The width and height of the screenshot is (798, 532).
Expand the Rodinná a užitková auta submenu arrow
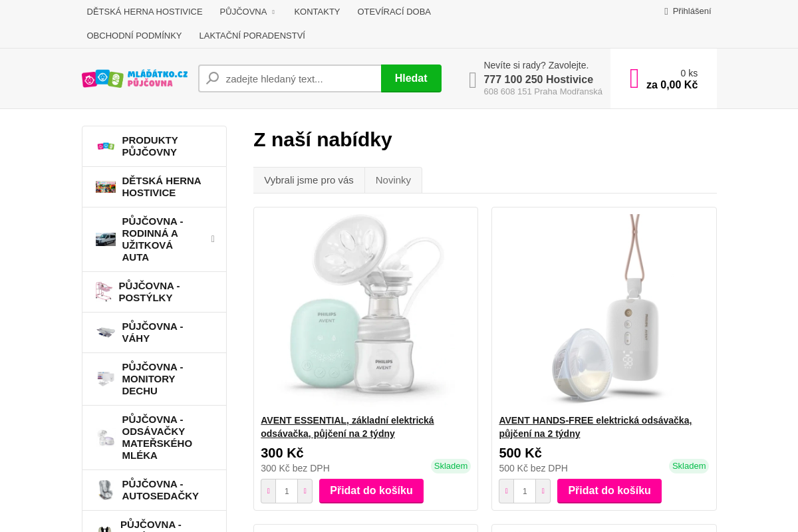coord(213,239)
